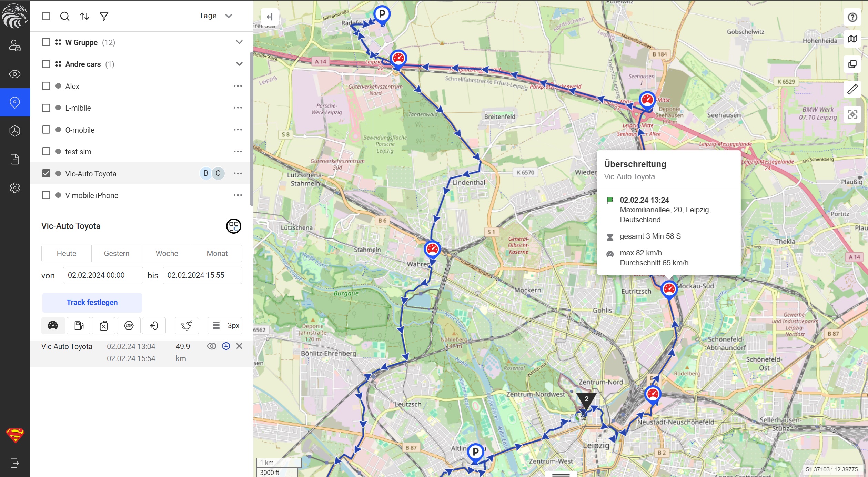Check the select-all checkbox at top
The image size is (868, 477).
46,16
